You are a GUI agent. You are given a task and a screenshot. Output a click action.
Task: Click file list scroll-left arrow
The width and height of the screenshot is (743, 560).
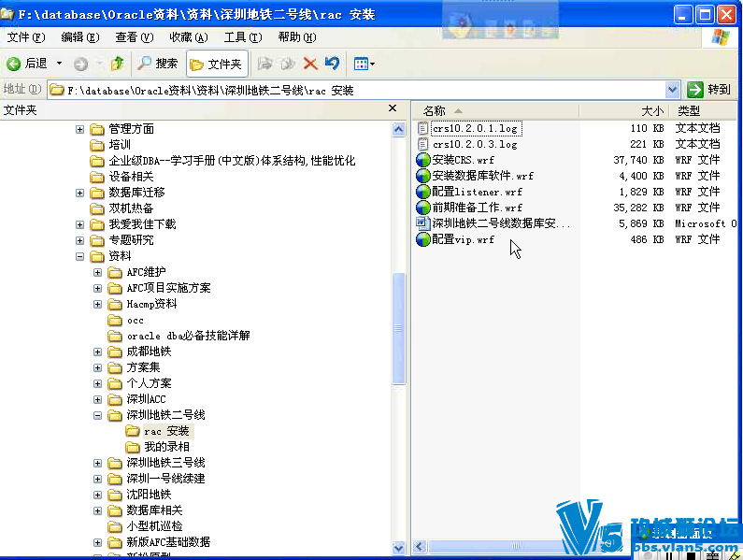tap(420, 546)
